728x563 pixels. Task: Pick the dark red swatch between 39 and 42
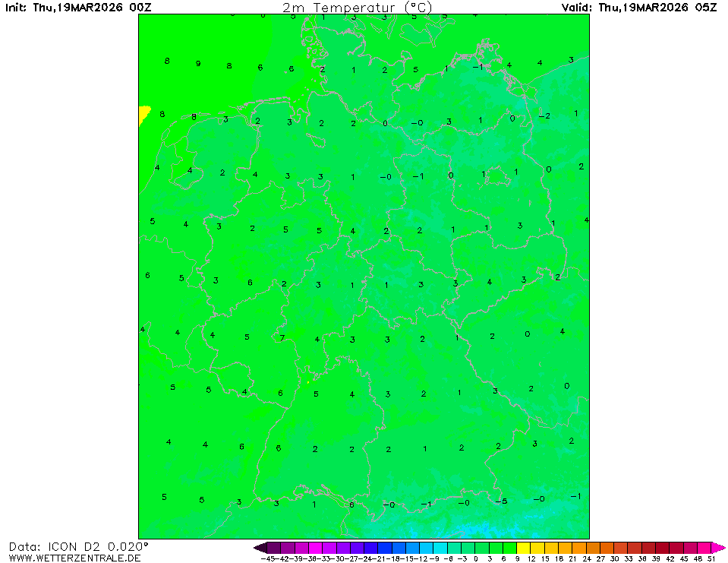[x=662, y=547]
